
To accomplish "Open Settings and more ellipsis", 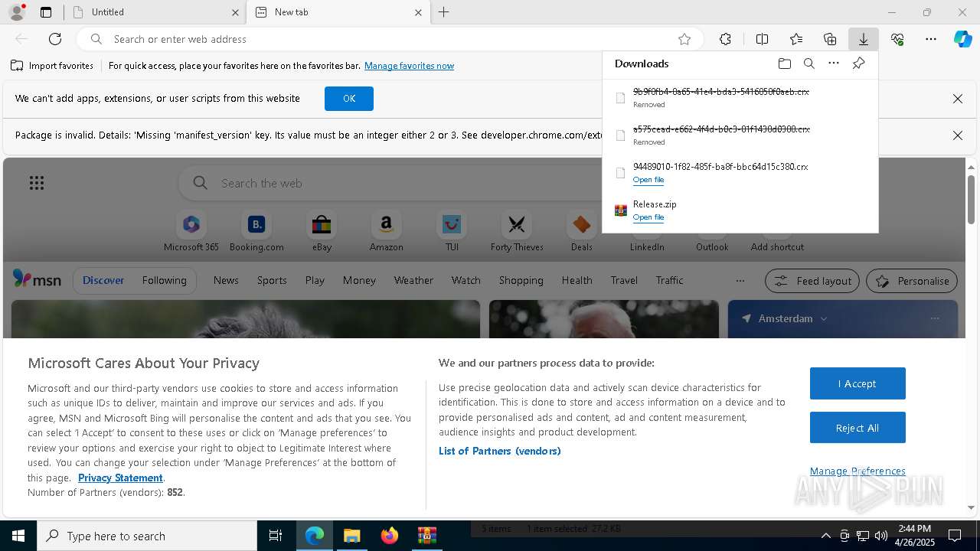I will (x=931, y=39).
